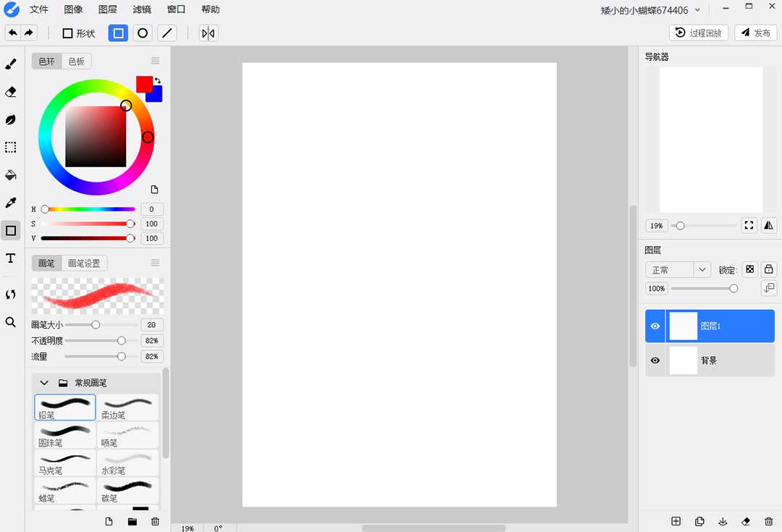782x532 pixels.
Task: Click the red foreground color swatch
Action: [144, 84]
